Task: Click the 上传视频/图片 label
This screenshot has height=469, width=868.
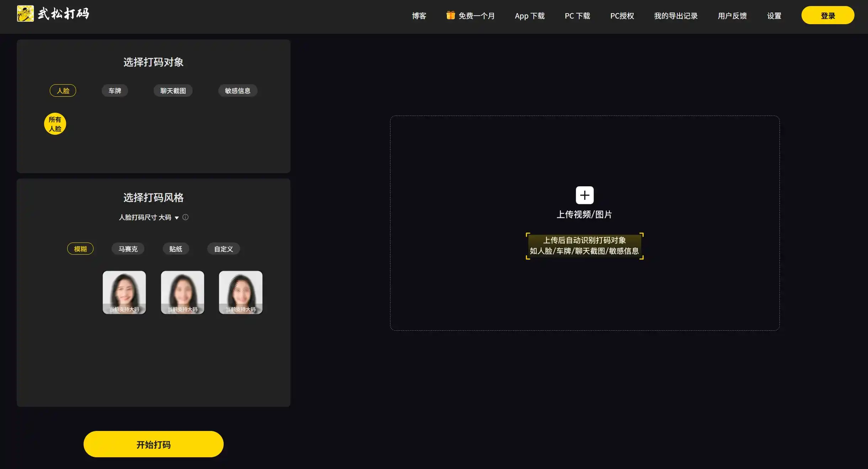Action: pyautogui.click(x=584, y=214)
